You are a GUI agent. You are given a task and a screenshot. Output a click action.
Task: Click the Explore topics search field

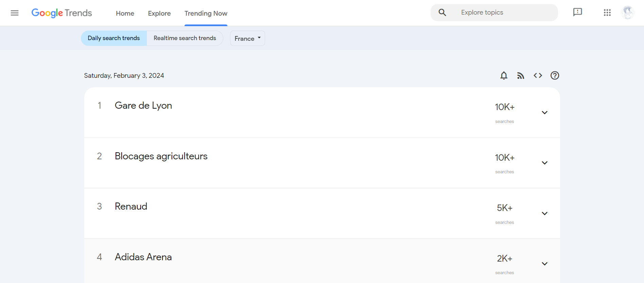click(x=494, y=13)
